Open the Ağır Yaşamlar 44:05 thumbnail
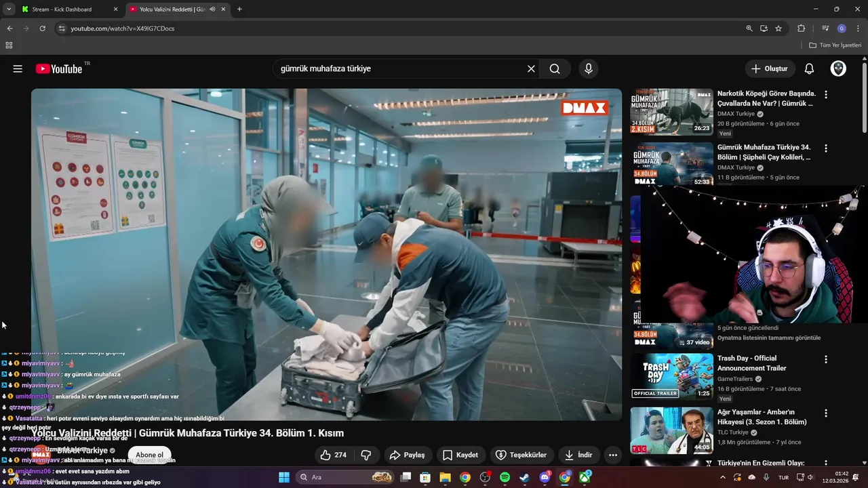The height and width of the screenshot is (488, 868). click(672, 430)
